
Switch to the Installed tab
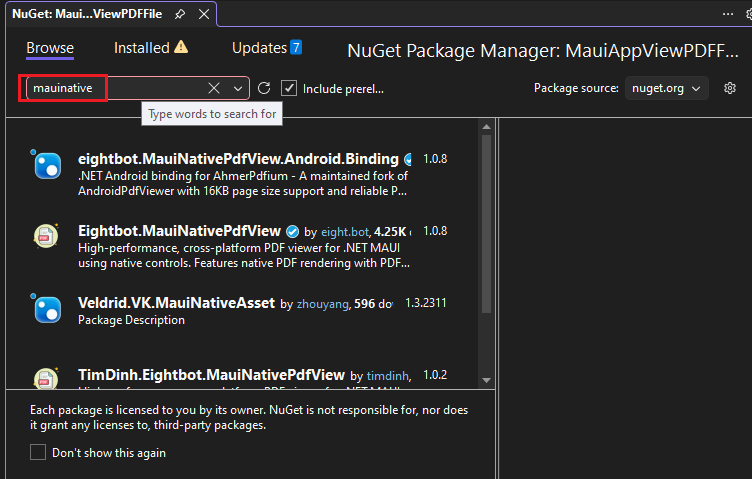(x=141, y=48)
